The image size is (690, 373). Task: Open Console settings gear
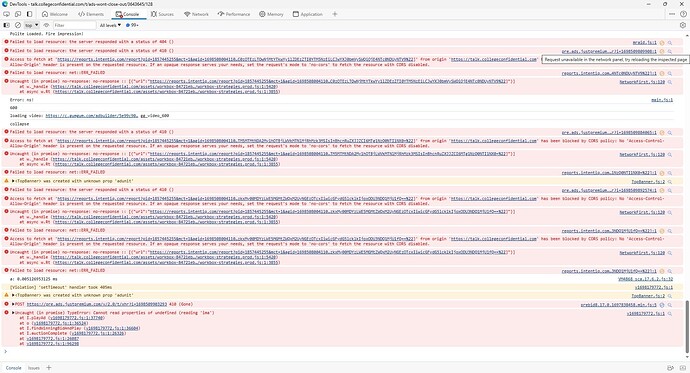pos(683,25)
